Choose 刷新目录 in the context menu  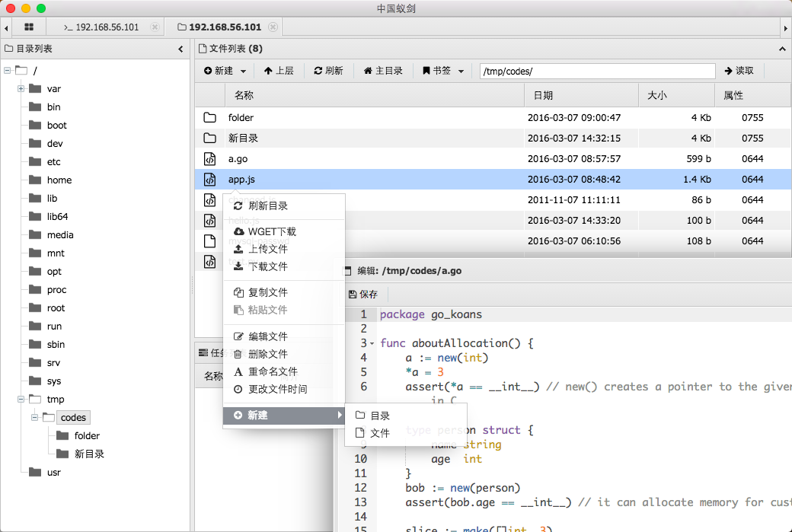[x=284, y=206]
